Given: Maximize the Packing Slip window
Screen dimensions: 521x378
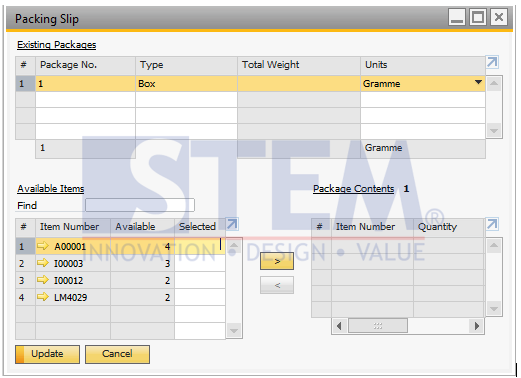Looking at the screenshot, I should coord(478,17).
